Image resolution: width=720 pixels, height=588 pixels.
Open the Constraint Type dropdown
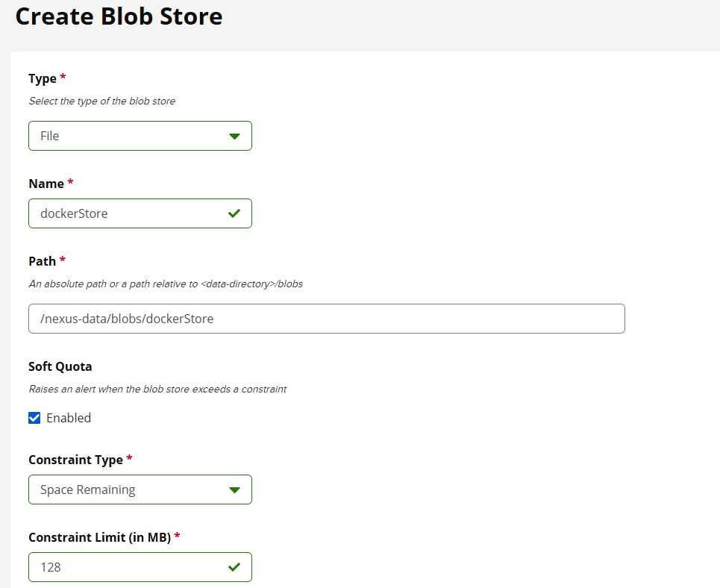(140, 490)
